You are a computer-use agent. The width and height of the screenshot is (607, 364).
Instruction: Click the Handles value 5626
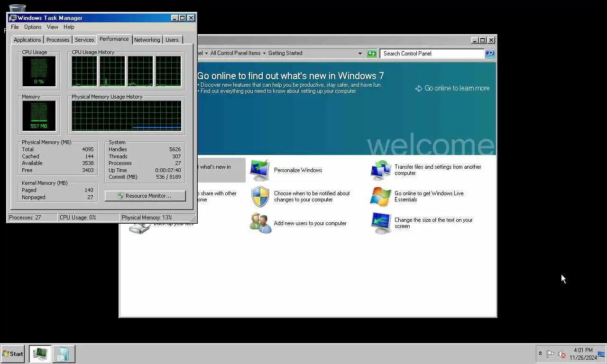pyautogui.click(x=175, y=149)
